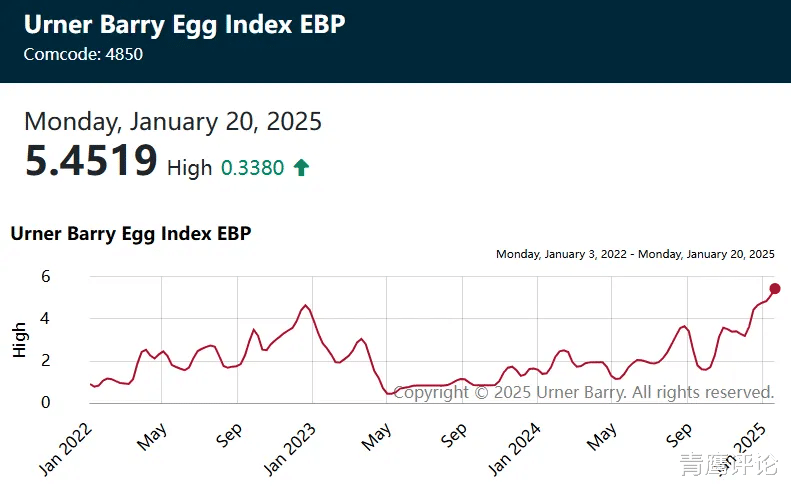Click the green change value 0.3380
Screen dimensions: 791x493
point(254,168)
